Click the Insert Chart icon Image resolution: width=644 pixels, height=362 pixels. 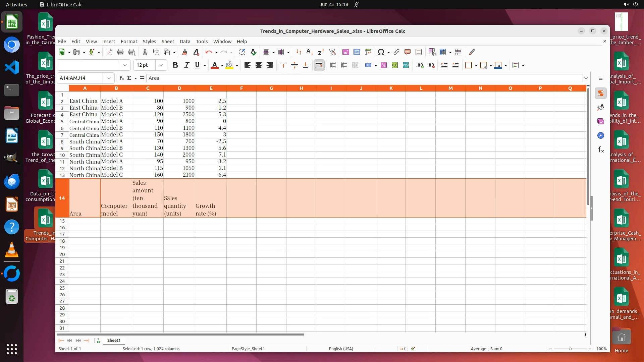357,52
